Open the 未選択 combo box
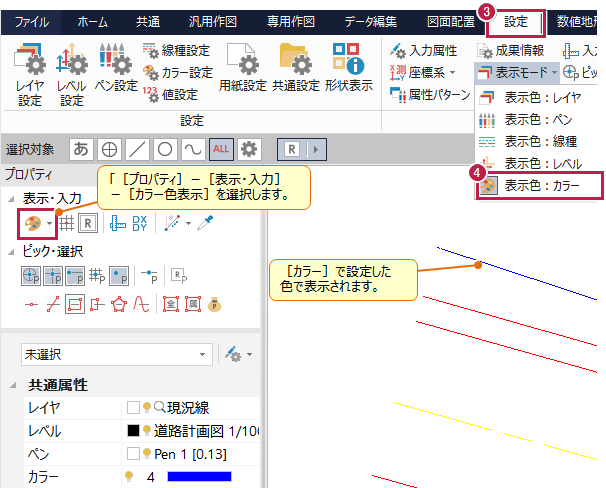This screenshot has width=606, height=488. (x=117, y=354)
